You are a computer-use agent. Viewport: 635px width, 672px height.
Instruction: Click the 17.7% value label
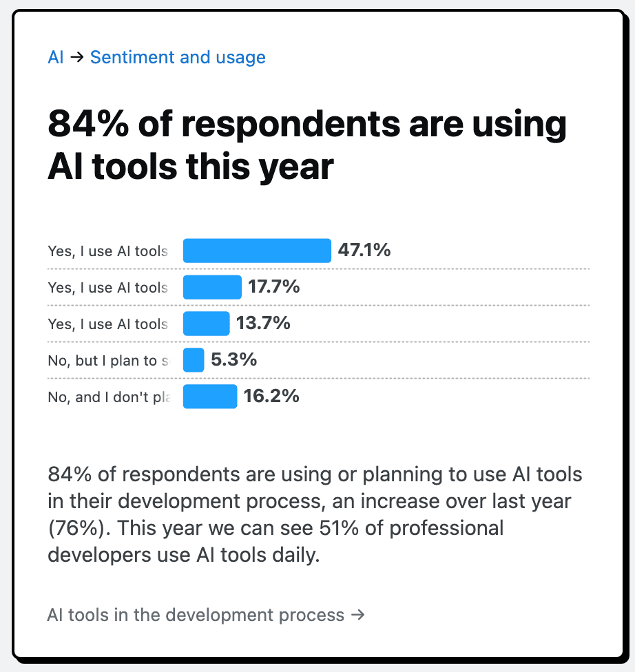(274, 287)
